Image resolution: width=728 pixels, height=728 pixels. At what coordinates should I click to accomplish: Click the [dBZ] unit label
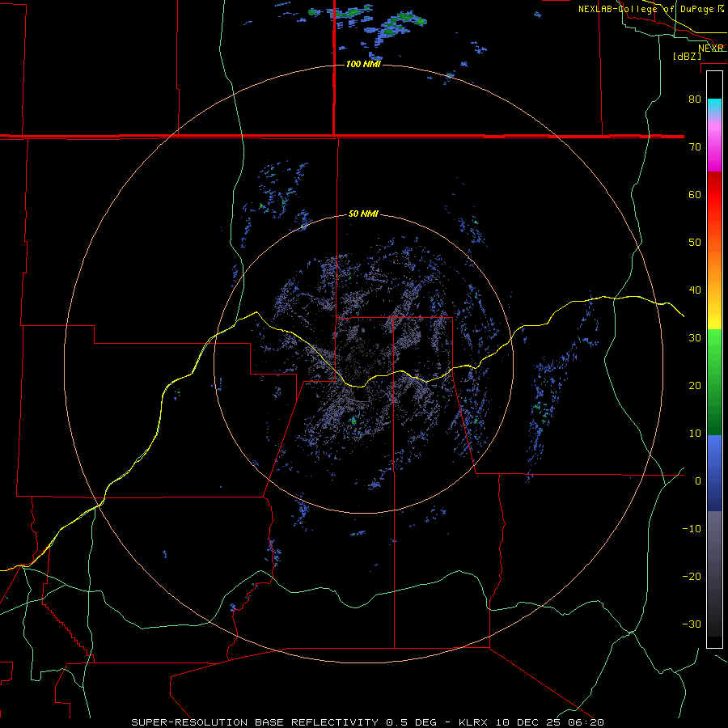(x=687, y=56)
